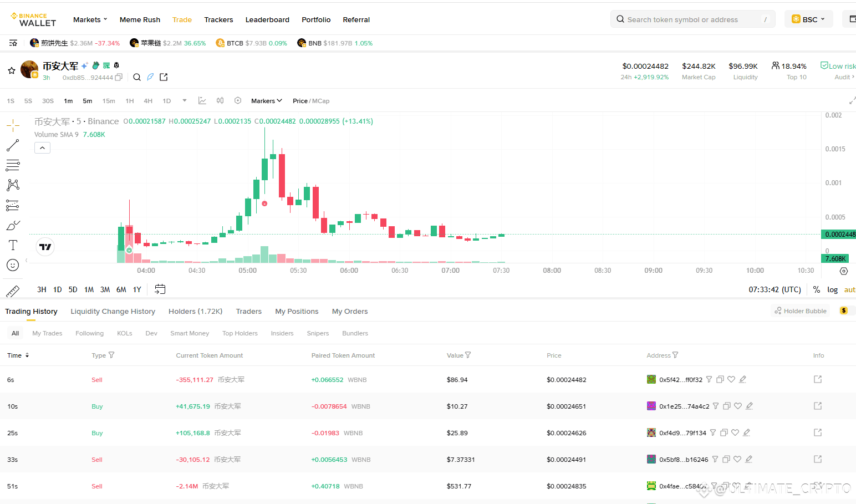Expand the Low risk Audit details
This screenshot has width=856, height=504.
click(x=838, y=71)
